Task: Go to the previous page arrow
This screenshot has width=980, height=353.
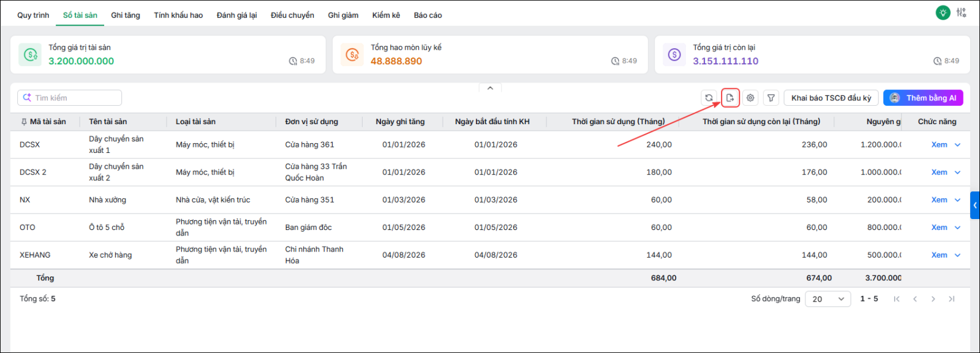Action: pos(915,299)
